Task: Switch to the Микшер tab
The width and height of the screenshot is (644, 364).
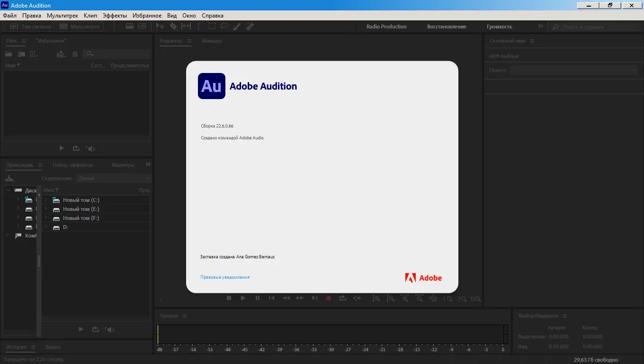Action: (x=212, y=41)
